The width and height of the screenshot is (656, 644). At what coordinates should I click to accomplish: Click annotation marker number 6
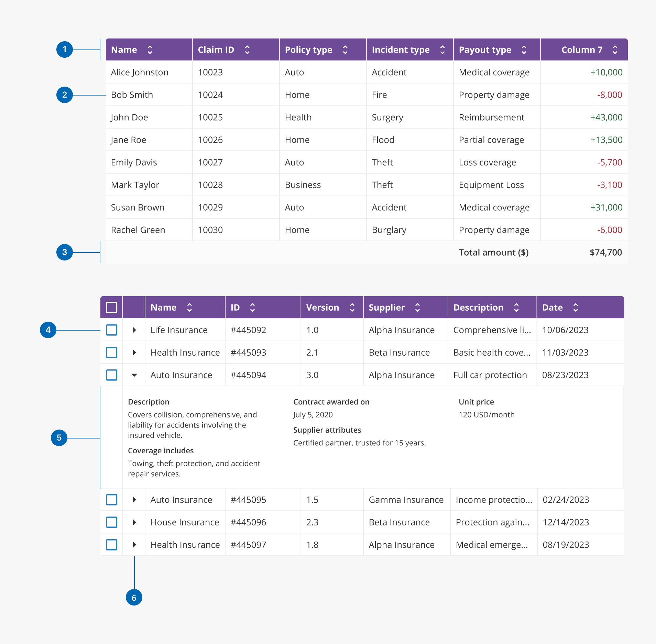[134, 598]
